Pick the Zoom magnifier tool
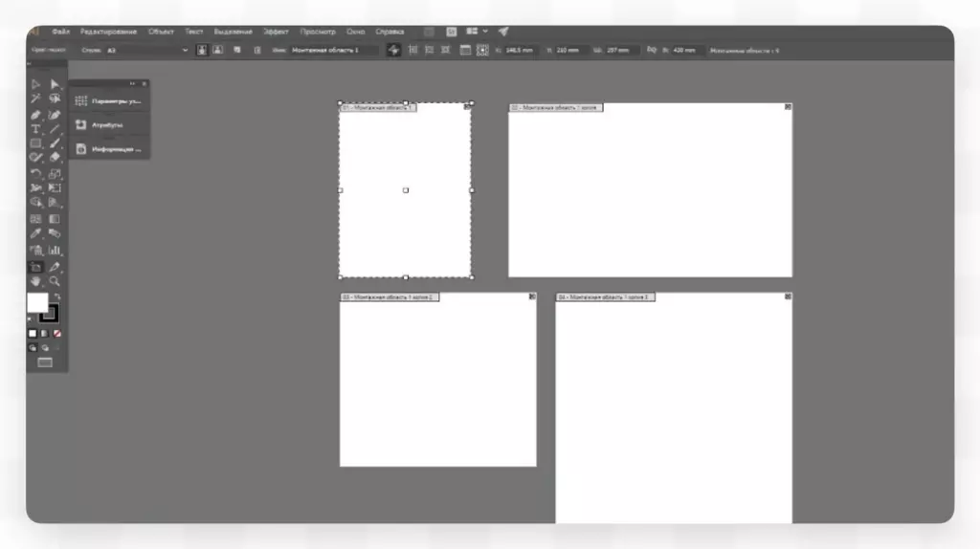The height and width of the screenshot is (549, 980). (x=55, y=282)
